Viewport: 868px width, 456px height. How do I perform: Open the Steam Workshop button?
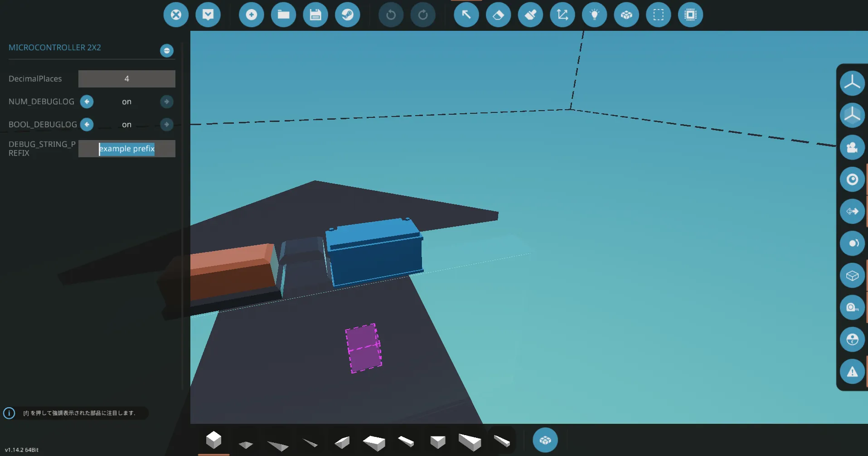[348, 15]
